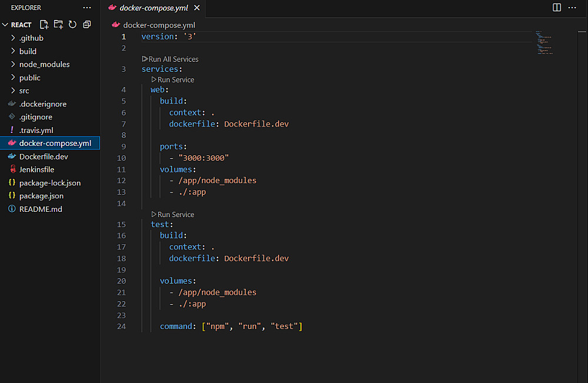Open Dockerfile.dev from the file tree
588x383 pixels.
44,156
